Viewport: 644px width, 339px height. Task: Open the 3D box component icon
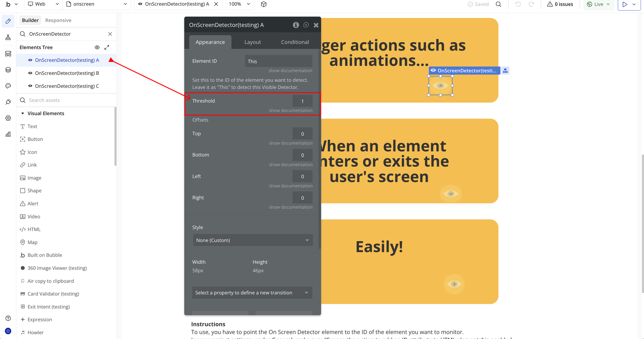tap(264, 4)
